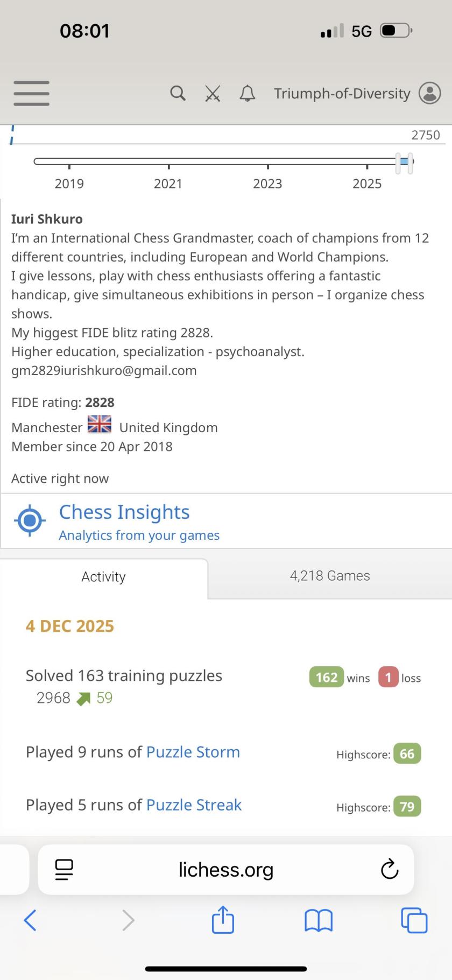This screenshot has width=452, height=980.
Task: Open the Safari bookmarks icon
Action: [319, 920]
